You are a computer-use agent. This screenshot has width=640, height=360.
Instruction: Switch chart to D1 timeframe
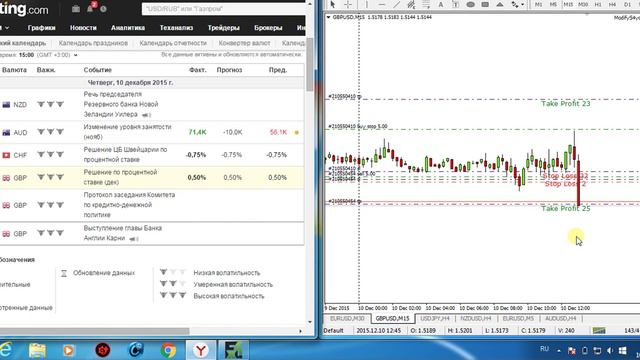[627, 4]
